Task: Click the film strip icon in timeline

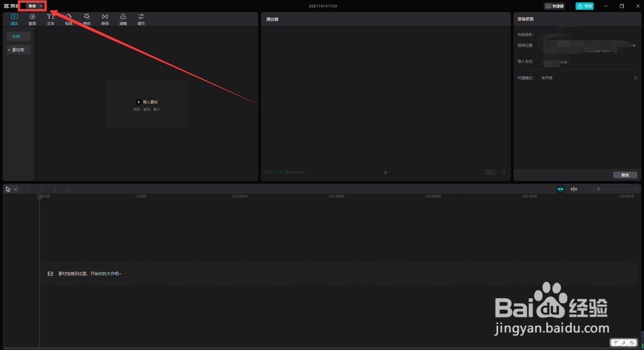Action: pos(50,274)
